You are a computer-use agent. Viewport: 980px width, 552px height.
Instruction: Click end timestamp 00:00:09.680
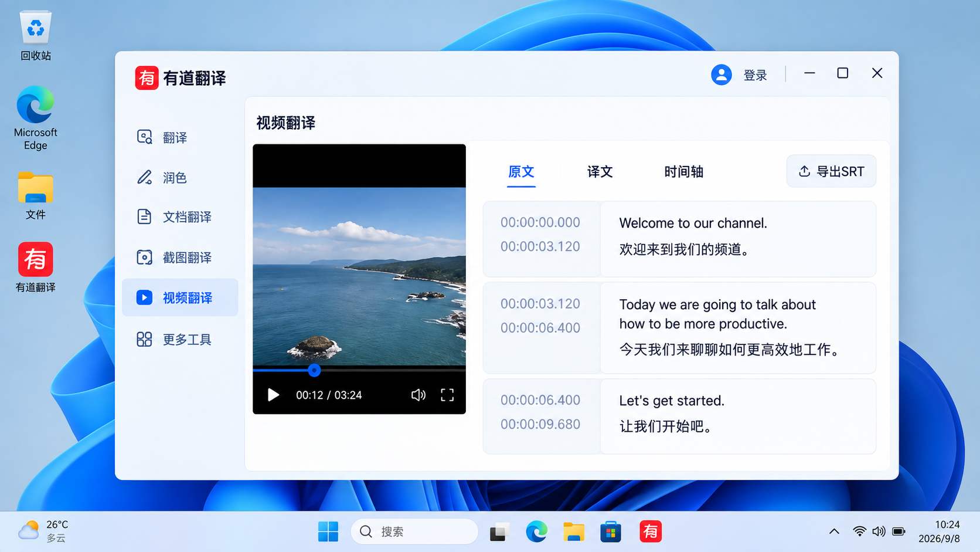pos(540,424)
